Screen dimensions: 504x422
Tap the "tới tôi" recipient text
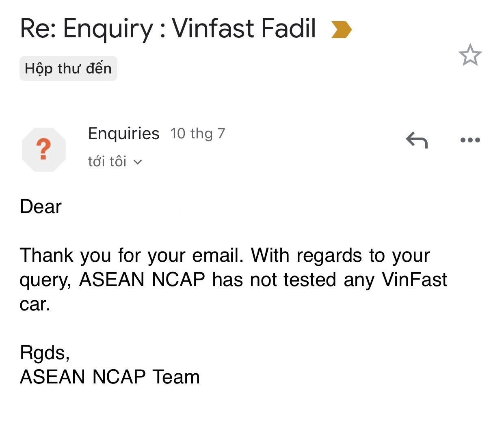pyautogui.click(x=107, y=161)
